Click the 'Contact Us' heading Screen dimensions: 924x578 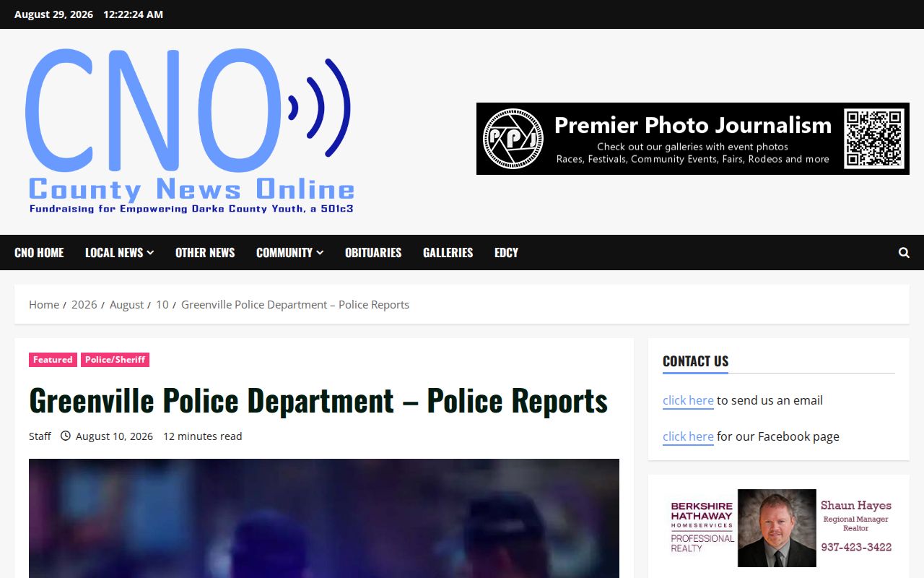tap(696, 361)
